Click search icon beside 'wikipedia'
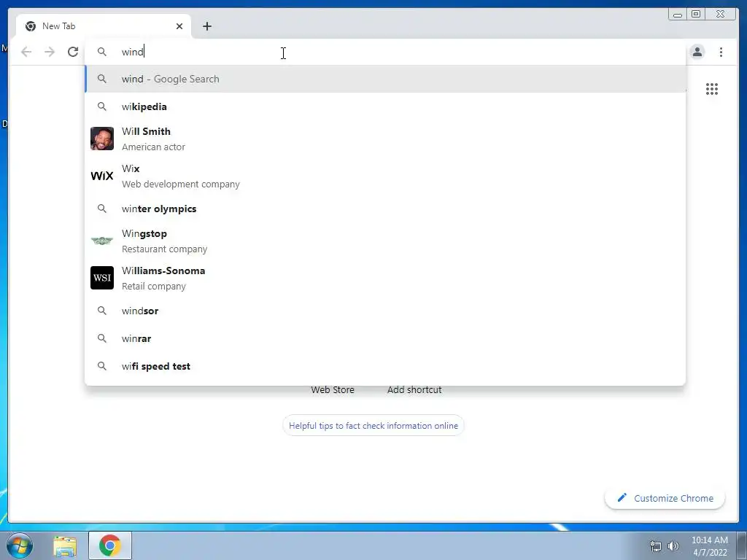Viewport: 747px width, 560px height. coord(102,106)
